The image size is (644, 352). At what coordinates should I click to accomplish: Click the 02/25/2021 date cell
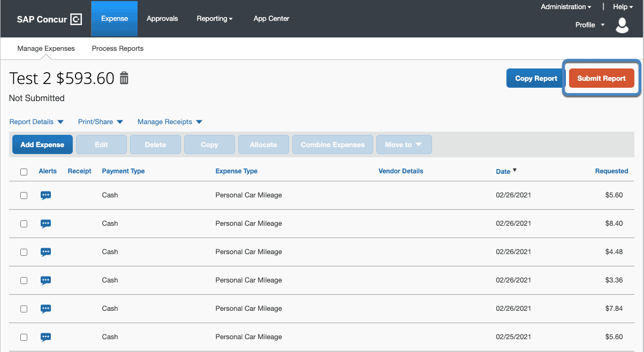[x=513, y=337]
